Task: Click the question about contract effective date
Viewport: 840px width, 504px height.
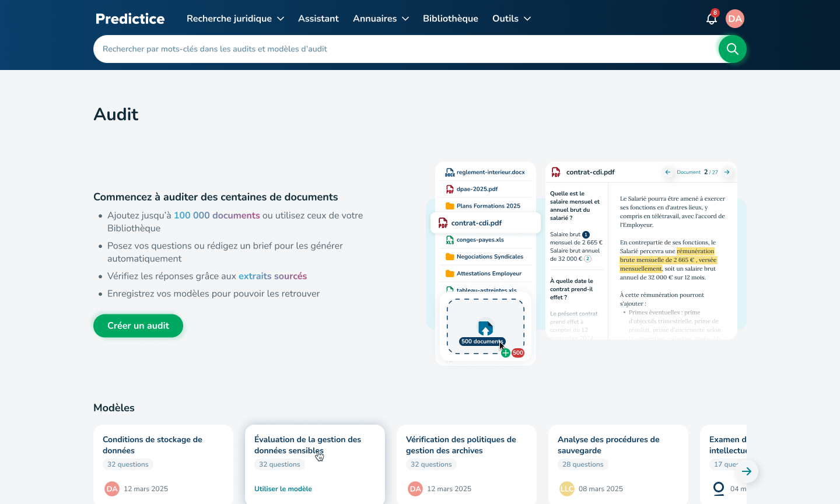Action: click(572, 289)
